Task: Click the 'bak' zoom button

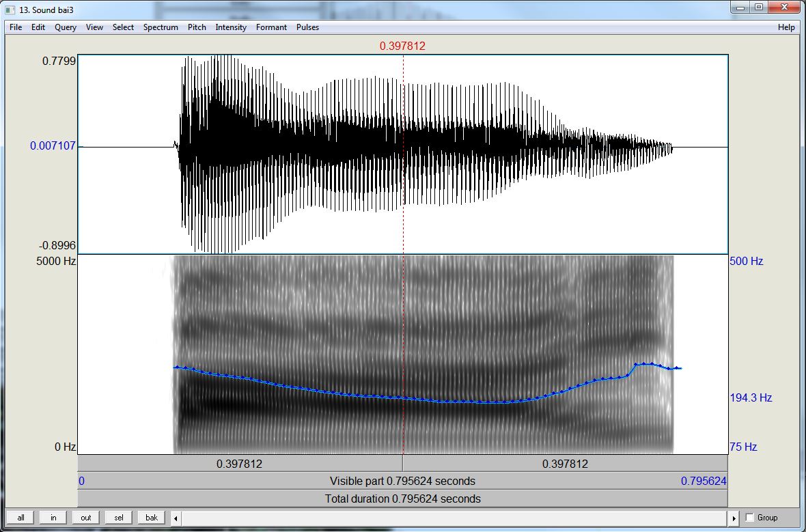Action: [152, 518]
